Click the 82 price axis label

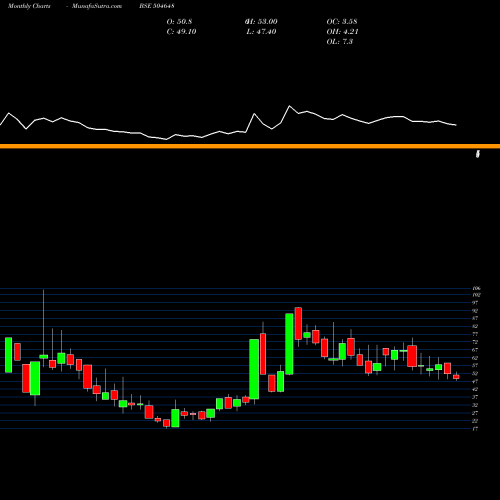(x=475, y=326)
